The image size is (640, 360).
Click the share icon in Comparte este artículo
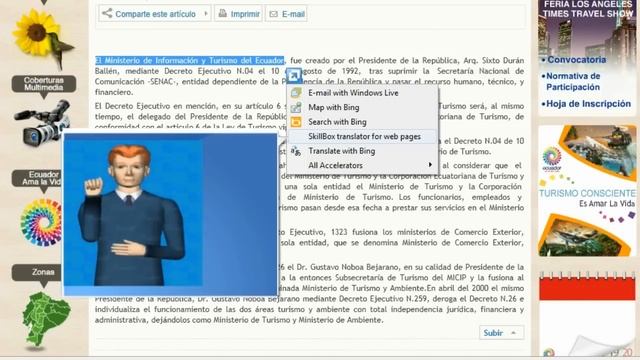(107, 13)
